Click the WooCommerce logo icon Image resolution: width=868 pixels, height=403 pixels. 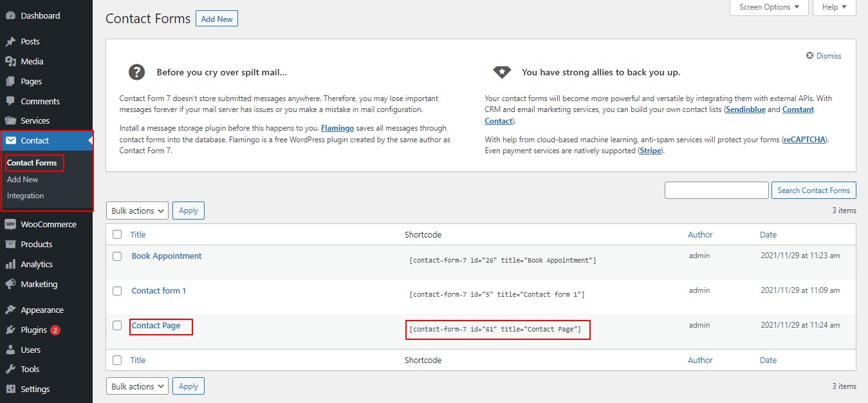click(10, 224)
